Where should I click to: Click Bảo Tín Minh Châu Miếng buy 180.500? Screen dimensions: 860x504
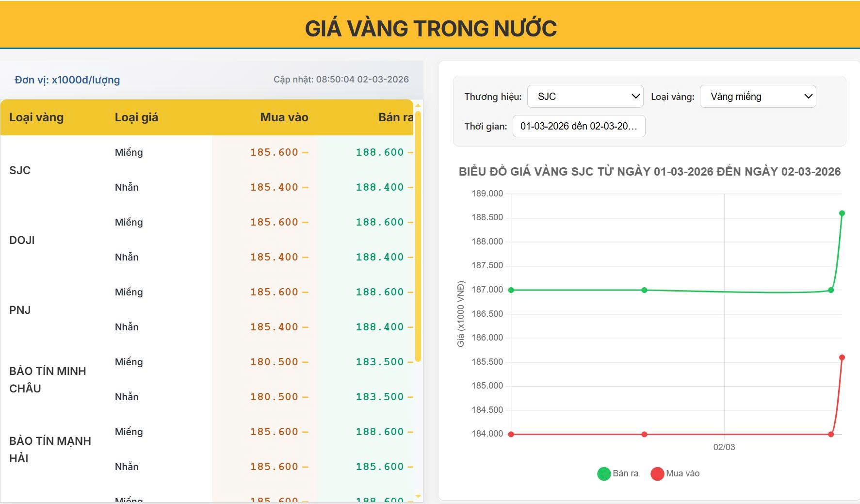coord(274,362)
